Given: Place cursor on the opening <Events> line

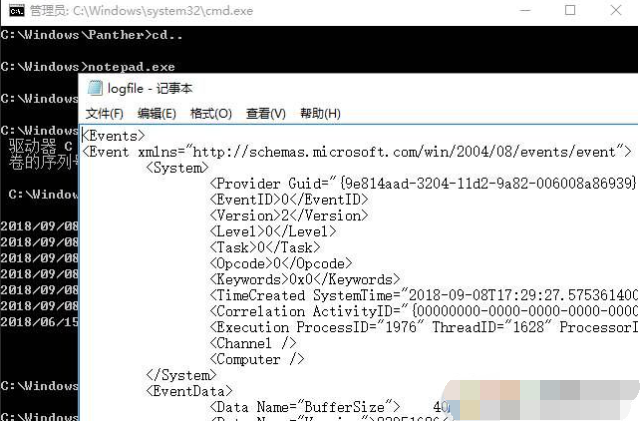Looking at the screenshot, I should click(x=114, y=135).
